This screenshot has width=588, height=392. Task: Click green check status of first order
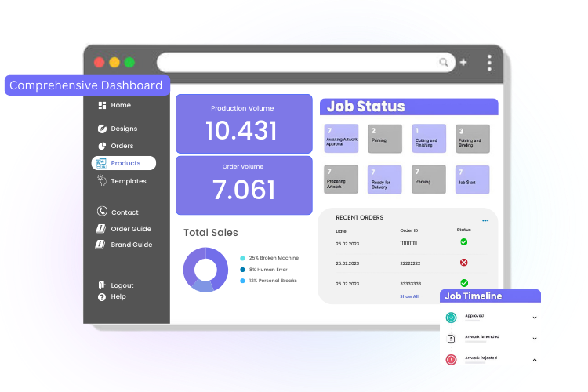point(463,243)
